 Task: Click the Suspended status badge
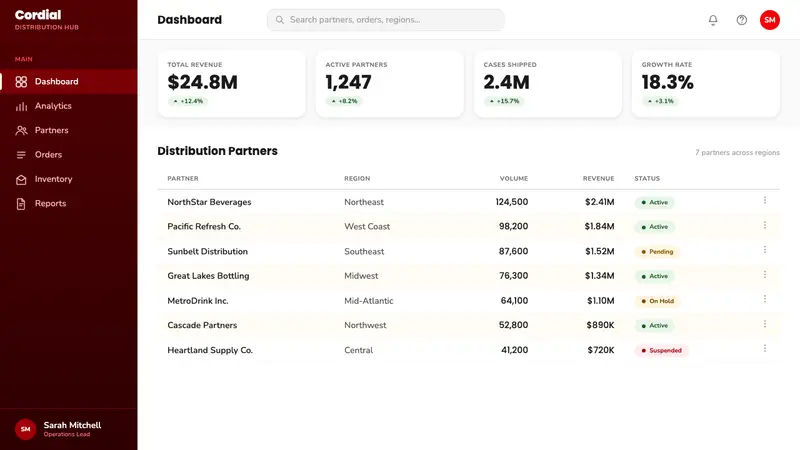[x=661, y=351]
